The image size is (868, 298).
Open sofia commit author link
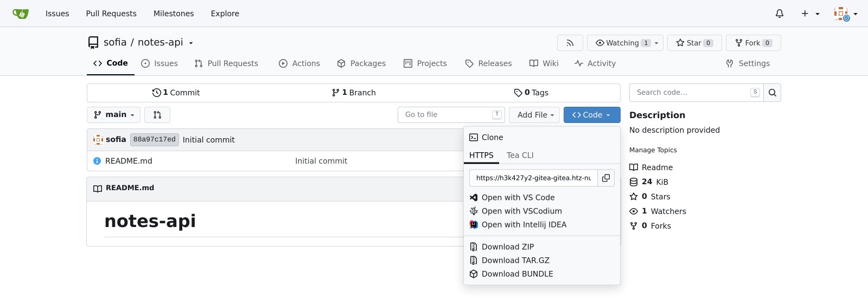(x=116, y=140)
